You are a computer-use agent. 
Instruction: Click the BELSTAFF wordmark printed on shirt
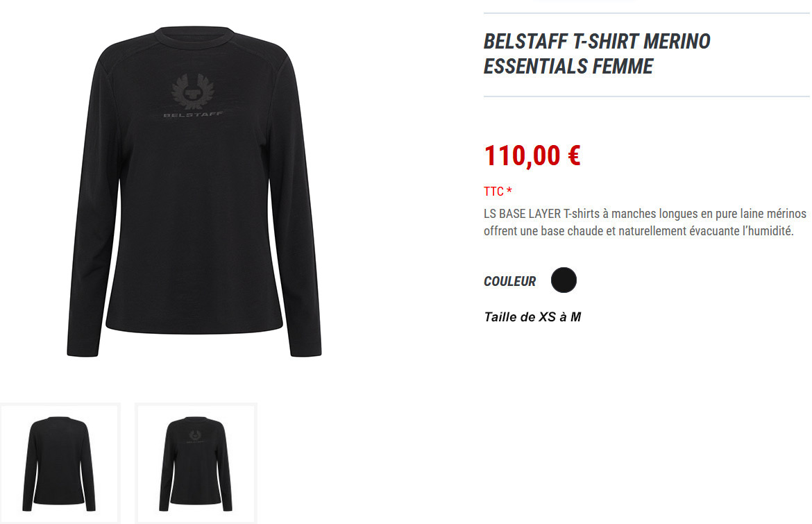(193, 115)
